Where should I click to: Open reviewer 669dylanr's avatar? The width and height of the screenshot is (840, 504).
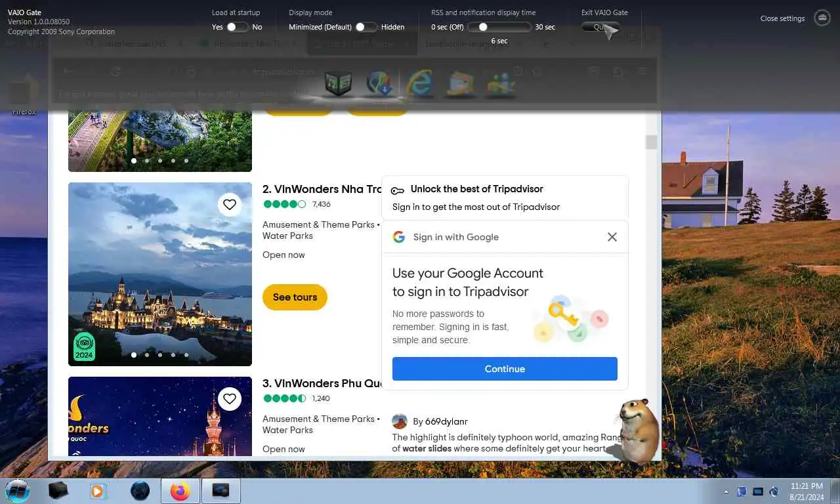[x=400, y=421]
